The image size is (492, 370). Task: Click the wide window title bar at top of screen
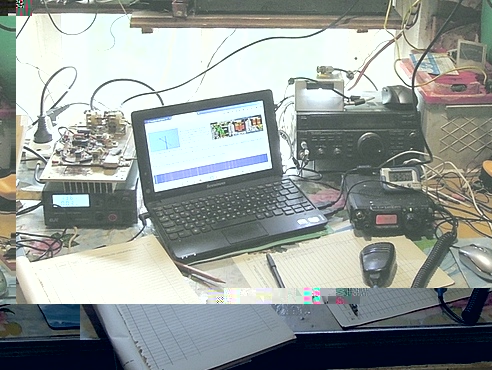[229, 108]
